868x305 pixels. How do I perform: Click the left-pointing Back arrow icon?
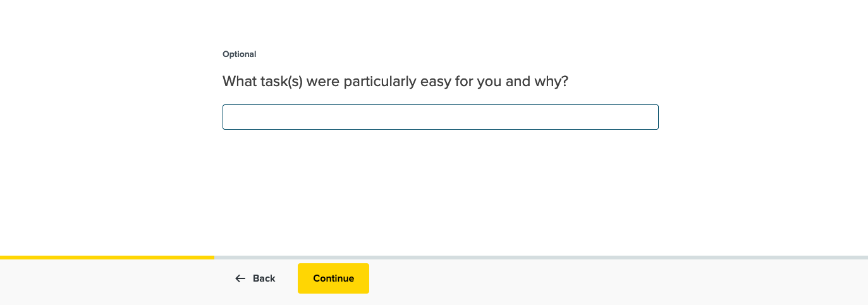point(240,278)
